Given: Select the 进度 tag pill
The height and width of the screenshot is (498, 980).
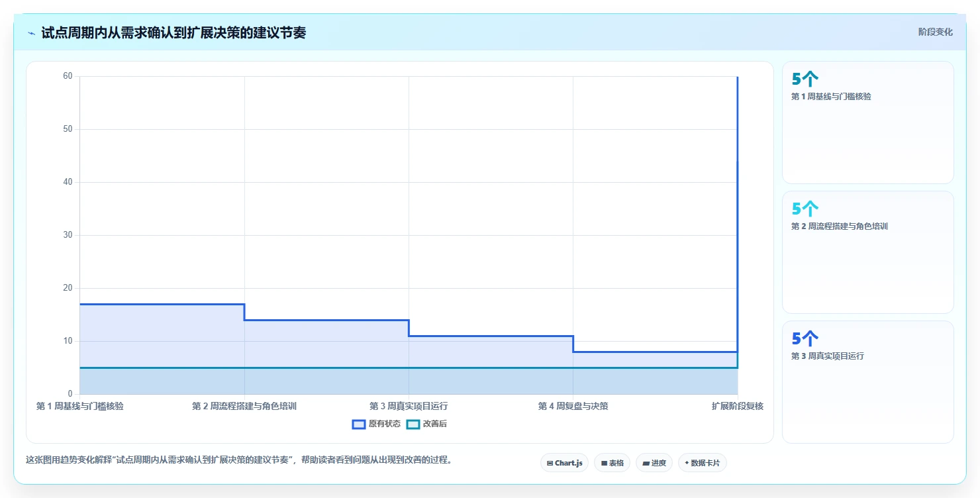Looking at the screenshot, I should pos(654,463).
